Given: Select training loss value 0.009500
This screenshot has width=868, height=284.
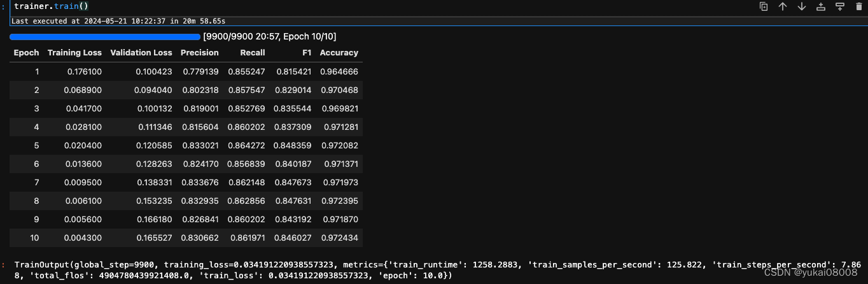Looking at the screenshot, I should tap(83, 182).
